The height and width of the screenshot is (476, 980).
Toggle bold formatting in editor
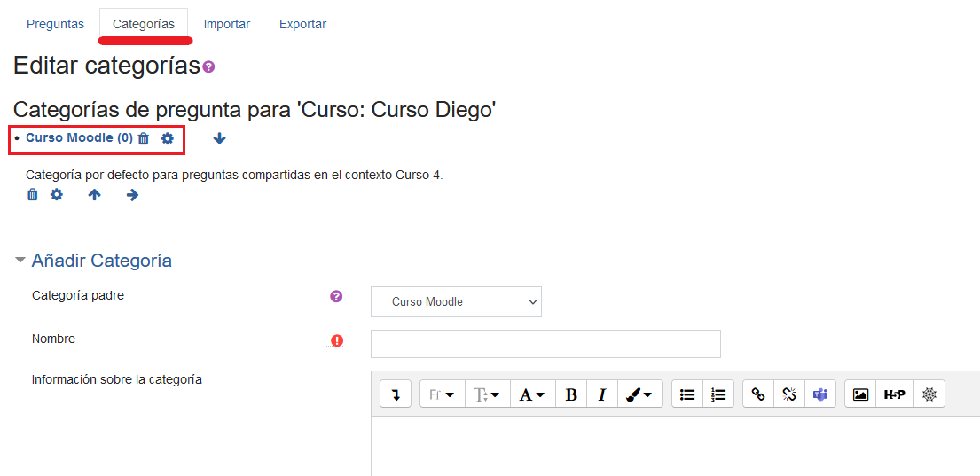(x=571, y=394)
